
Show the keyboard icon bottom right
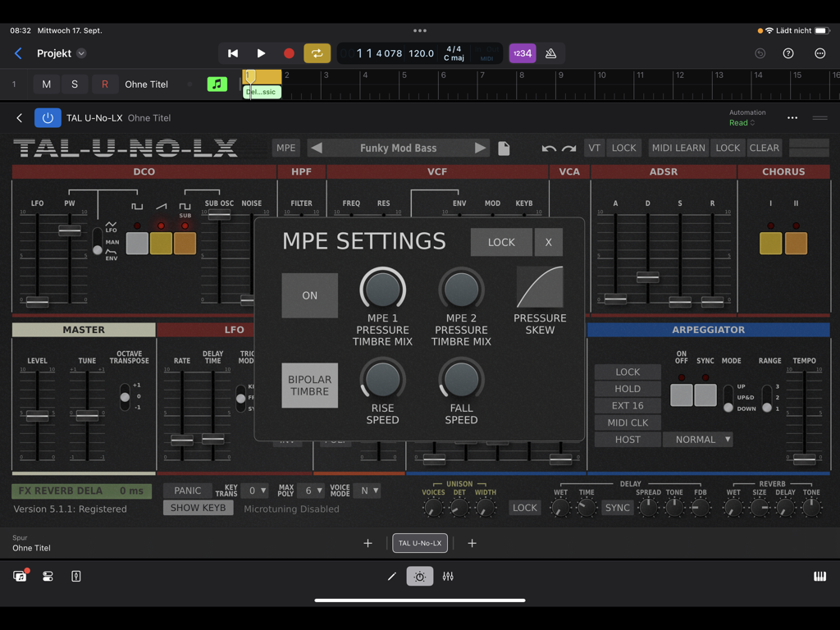(819, 576)
